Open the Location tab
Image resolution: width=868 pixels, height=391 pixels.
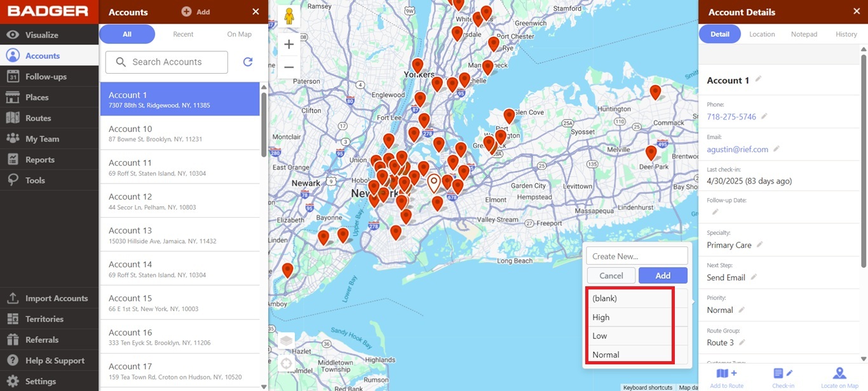[762, 34]
